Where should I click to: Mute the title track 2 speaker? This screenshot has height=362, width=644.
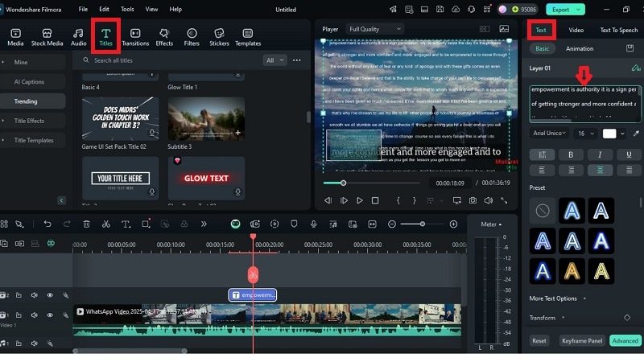(x=34, y=295)
